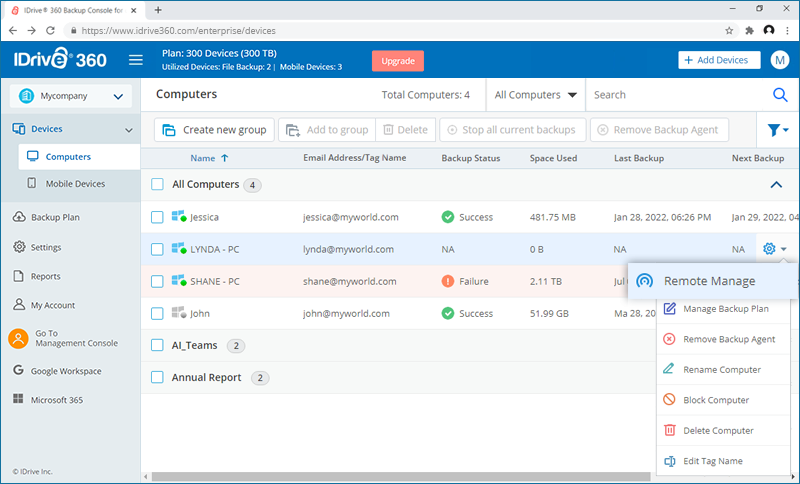The width and height of the screenshot is (800, 484).
Task: Select the LYNDA - PC checkbox
Action: pos(157,249)
